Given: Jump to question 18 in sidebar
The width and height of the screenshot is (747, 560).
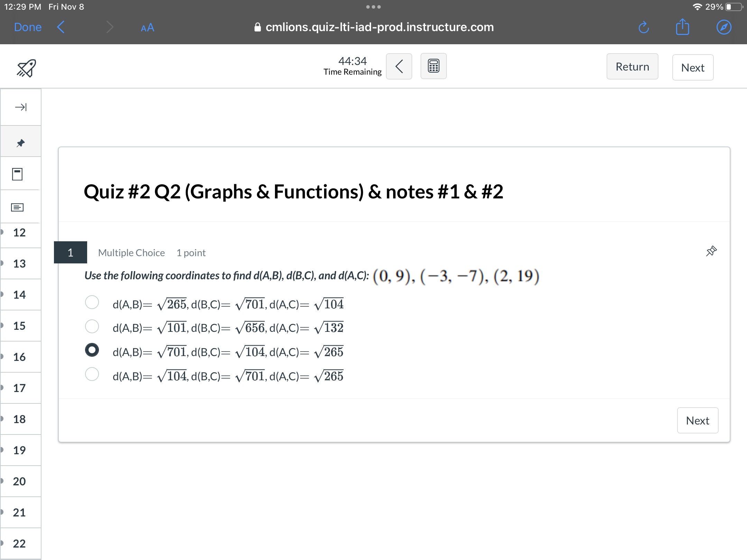Looking at the screenshot, I should click(20, 419).
